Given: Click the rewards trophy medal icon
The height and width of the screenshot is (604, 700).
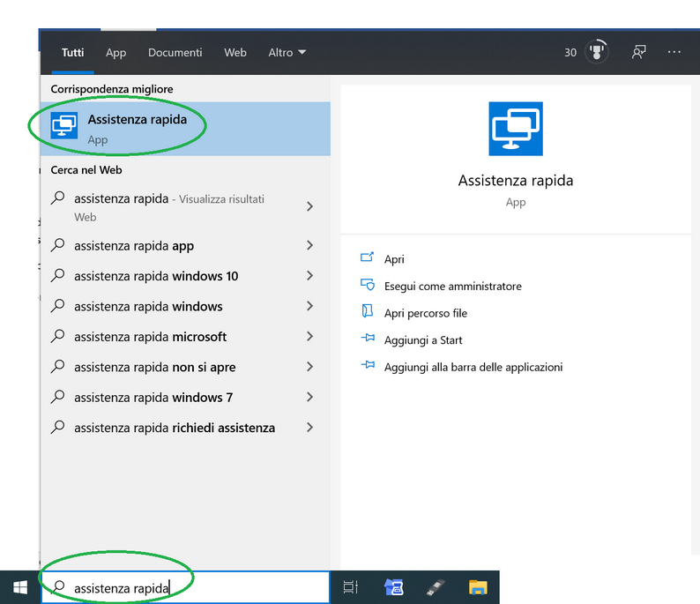Looking at the screenshot, I should click(x=597, y=52).
